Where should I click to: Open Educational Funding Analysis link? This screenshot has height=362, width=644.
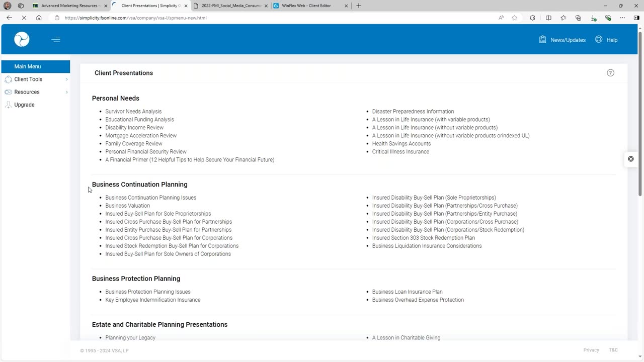pos(139,120)
